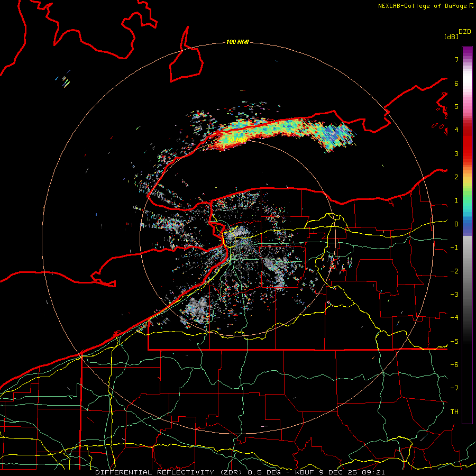
Task: Click the legend value -2
Action: coord(454,271)
